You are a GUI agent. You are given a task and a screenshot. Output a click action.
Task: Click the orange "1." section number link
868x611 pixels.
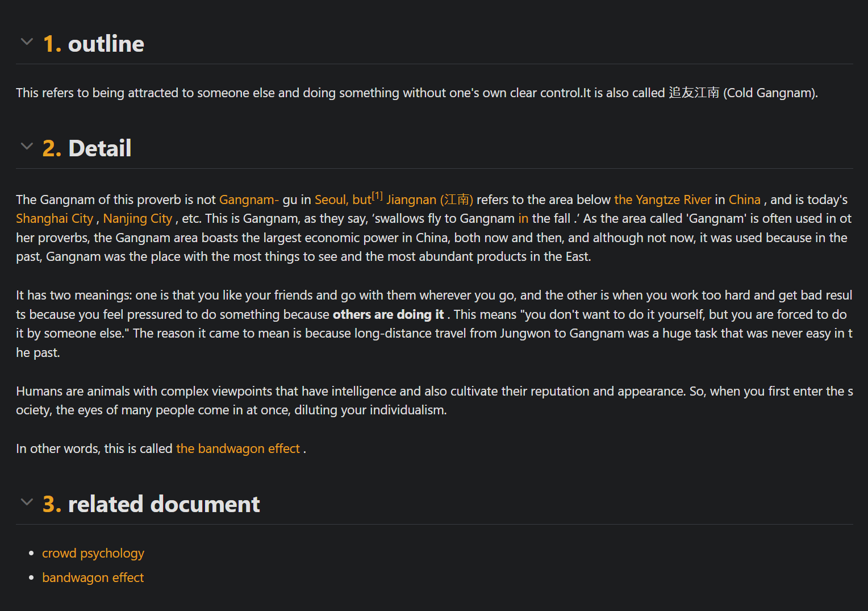[x=52, y=44]
